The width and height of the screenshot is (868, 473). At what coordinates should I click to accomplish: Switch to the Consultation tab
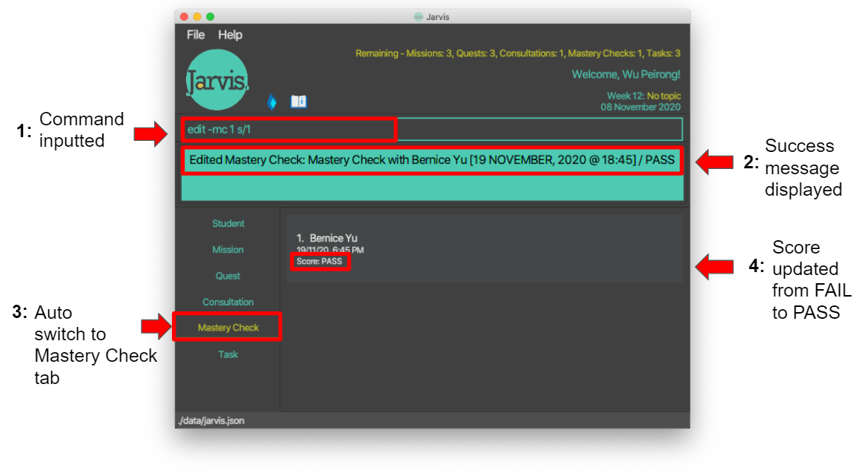(228, 302)
